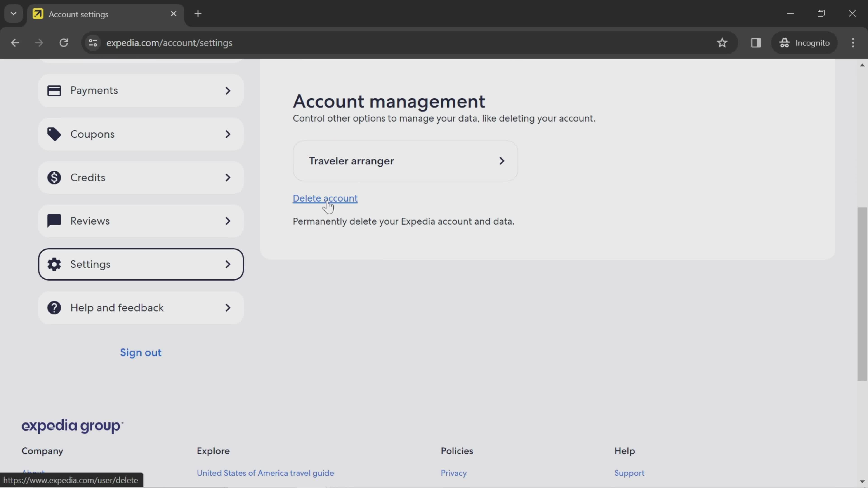Expand Help and feedback chevron arrow
Image resolution: width=868 pixels, height=488 pixels.
[x=228, y=308]
